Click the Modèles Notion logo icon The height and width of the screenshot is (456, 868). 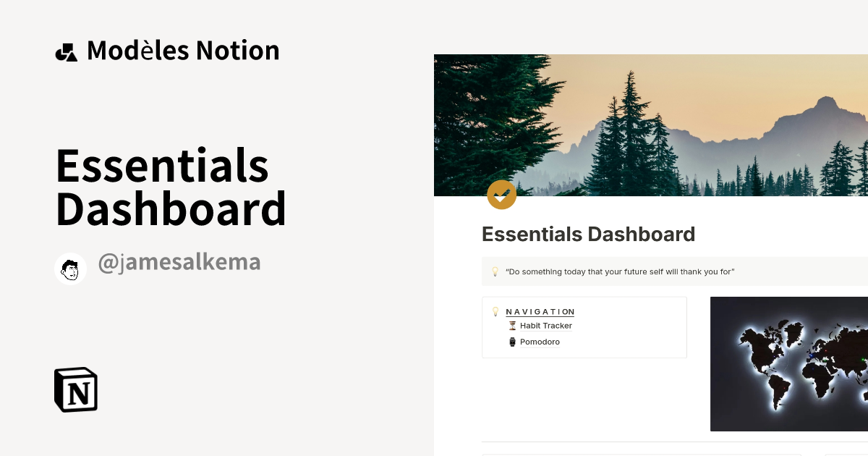[66, 51]
